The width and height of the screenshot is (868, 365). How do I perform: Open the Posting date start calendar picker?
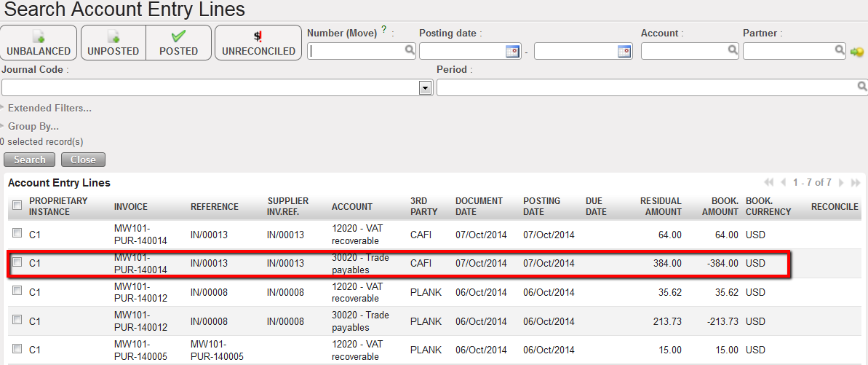tap(513, 51)
